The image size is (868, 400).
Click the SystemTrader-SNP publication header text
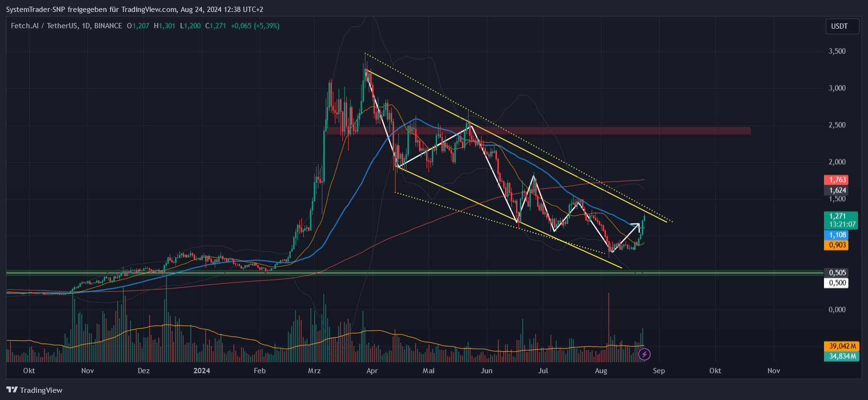click(x=134, y=10)
